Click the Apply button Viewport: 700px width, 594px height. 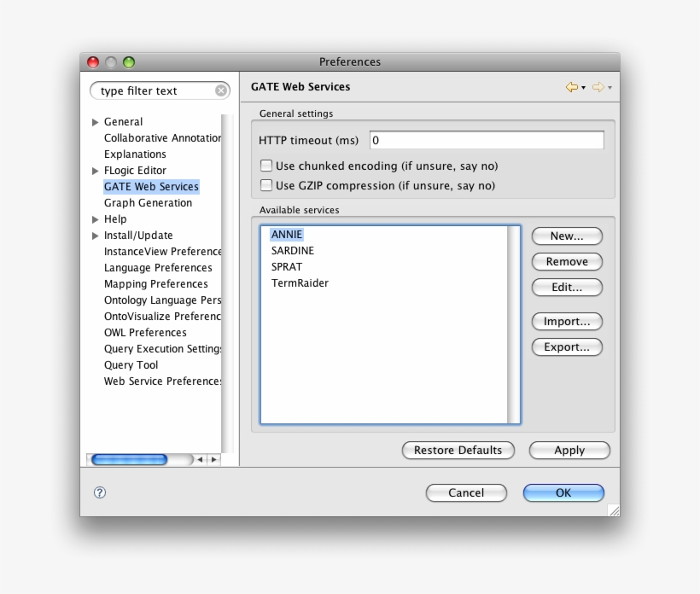[569, 451]
